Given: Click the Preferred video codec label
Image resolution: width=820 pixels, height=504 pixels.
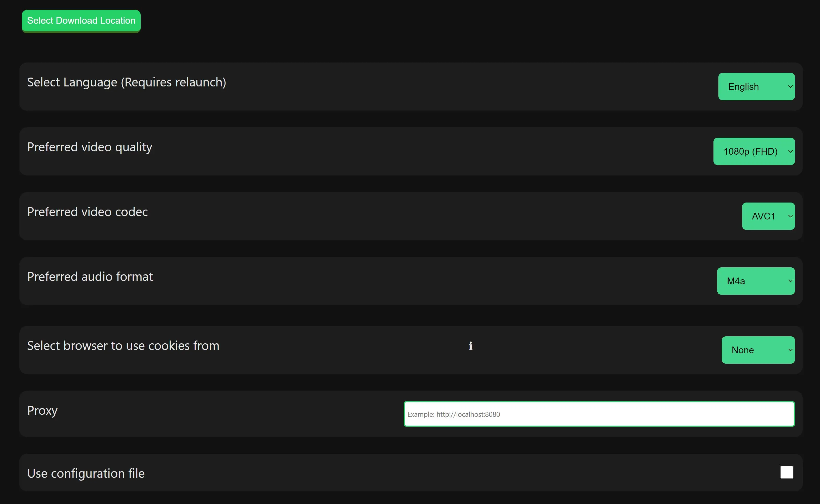Looking at the screenshot, I should pos(87,212).
